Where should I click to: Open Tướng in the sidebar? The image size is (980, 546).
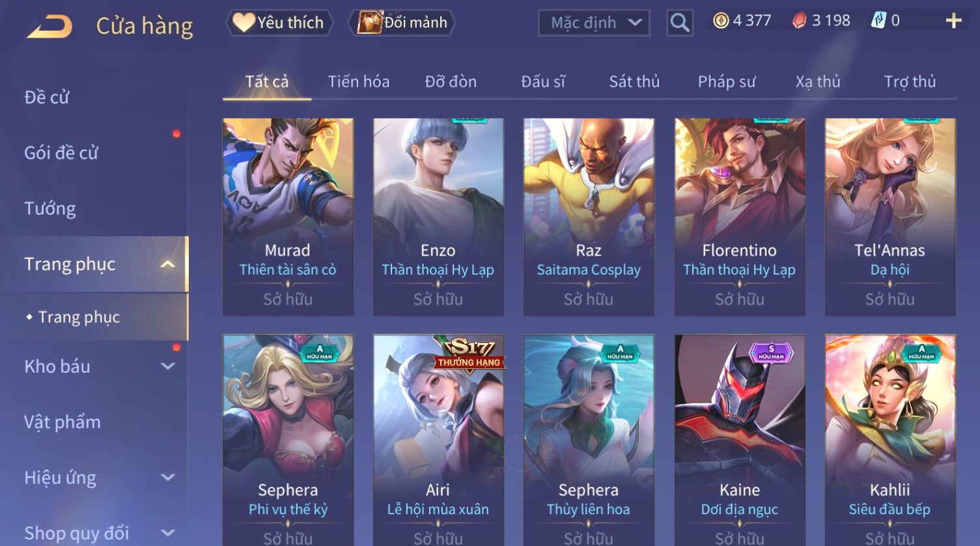[x=50, y=208]
